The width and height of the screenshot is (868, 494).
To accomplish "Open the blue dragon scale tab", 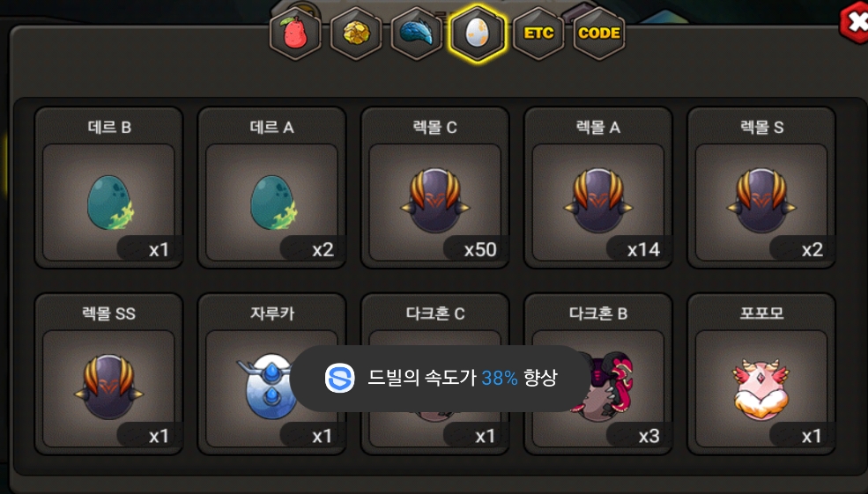I will click(416, 33).
